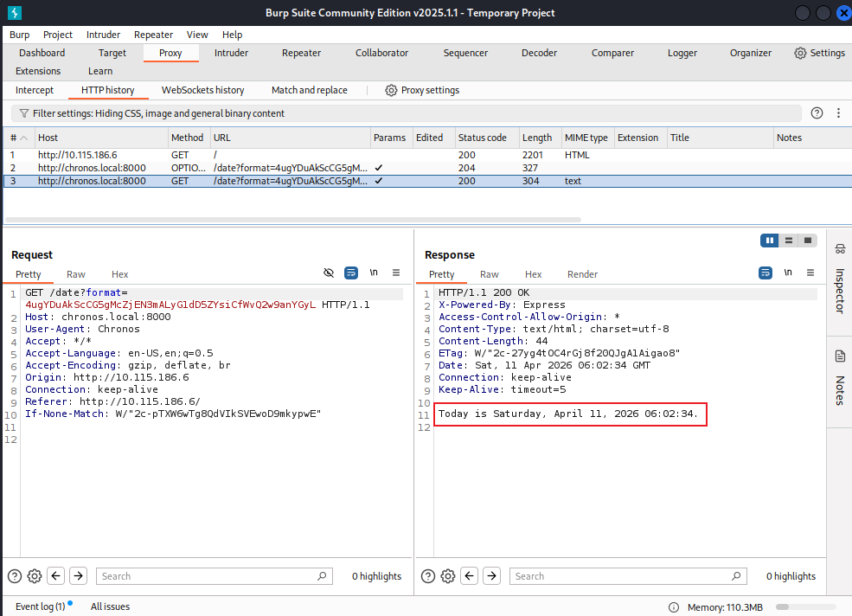Toggle hide non-printable eye icon in Request
852x616 pixels.
(329, 273)
